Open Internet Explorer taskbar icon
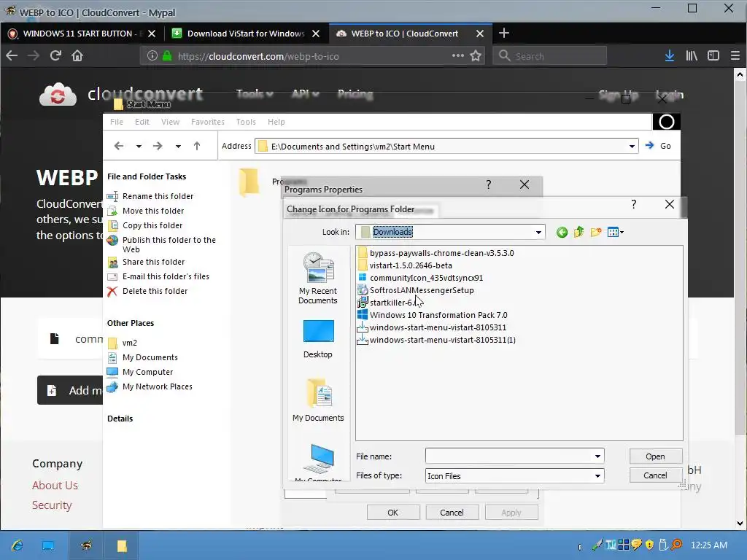 (x=18, y=545)
